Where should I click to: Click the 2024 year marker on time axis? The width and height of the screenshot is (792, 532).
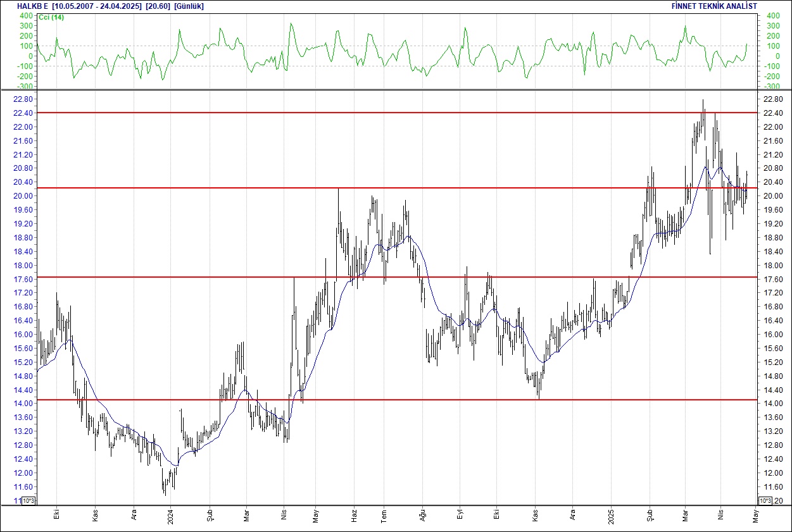click(x=170, y=516)
